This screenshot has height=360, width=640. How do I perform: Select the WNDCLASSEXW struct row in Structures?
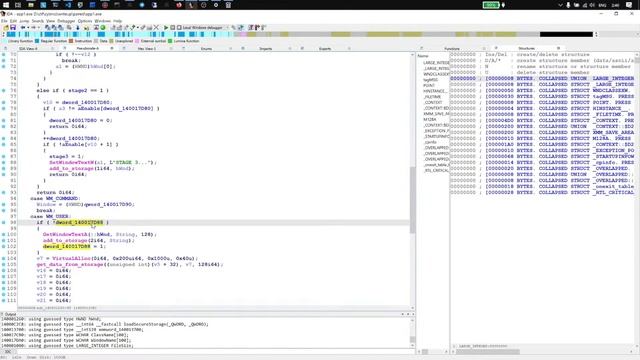[542, 90]
